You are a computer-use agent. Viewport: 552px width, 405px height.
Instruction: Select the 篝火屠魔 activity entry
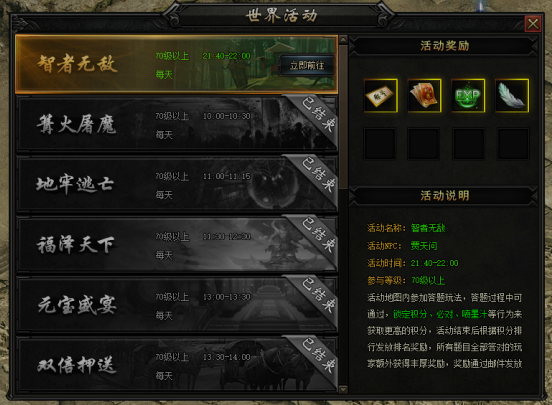(x=176, y=124)
